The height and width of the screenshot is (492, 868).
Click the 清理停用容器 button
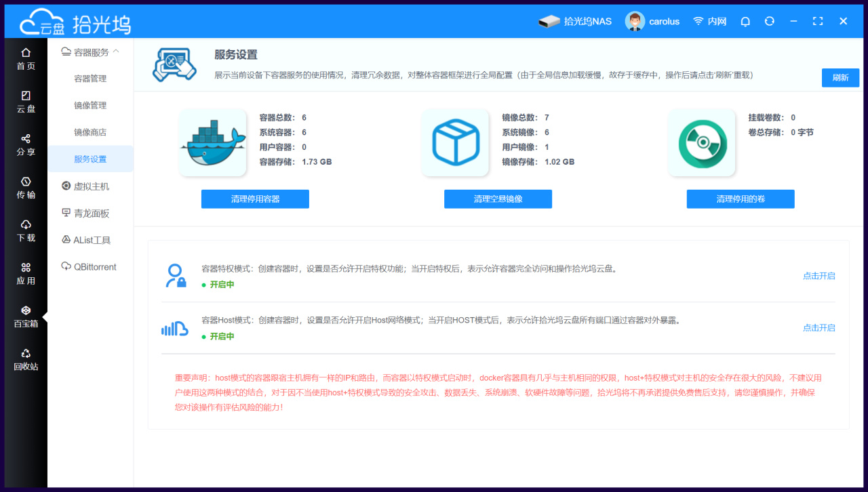255,199
